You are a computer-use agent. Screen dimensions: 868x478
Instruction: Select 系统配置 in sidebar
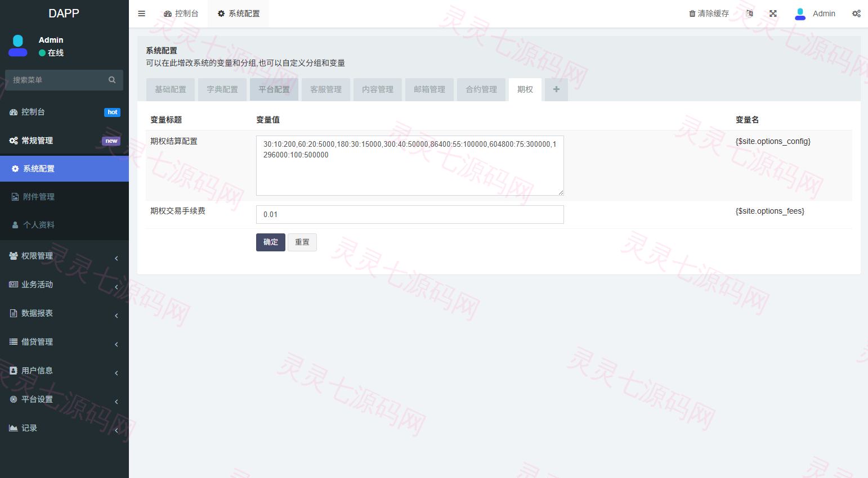tap(64, 169)
